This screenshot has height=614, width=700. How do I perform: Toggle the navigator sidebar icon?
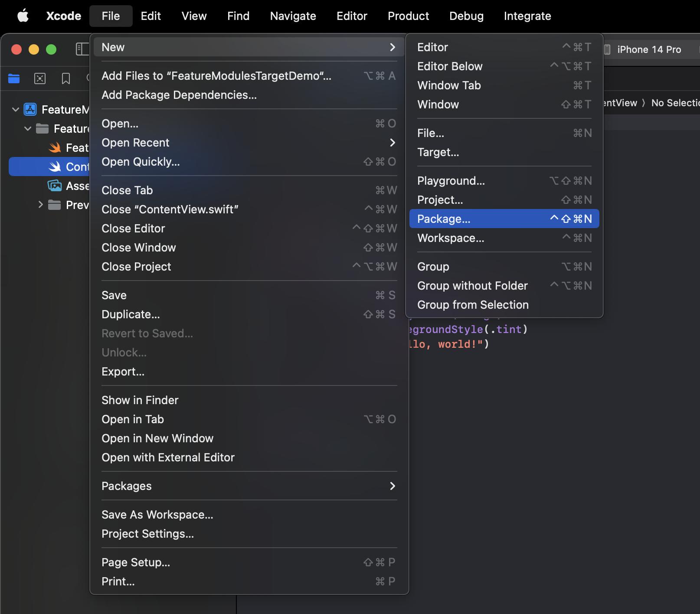point(82,49)
